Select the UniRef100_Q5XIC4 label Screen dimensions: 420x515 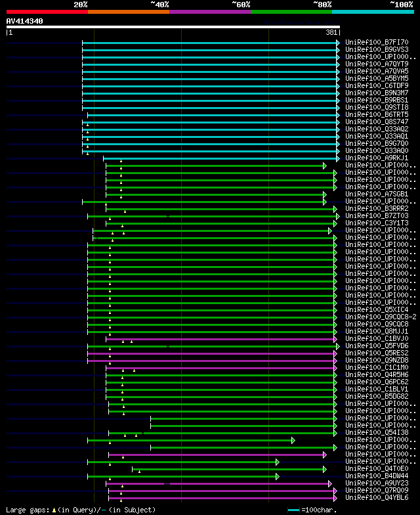click(377, 310)
